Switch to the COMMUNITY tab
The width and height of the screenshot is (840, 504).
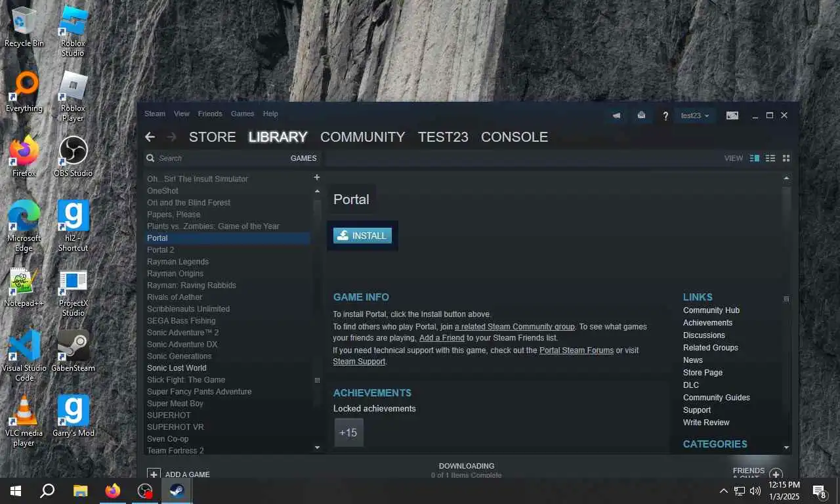point(362,136)
